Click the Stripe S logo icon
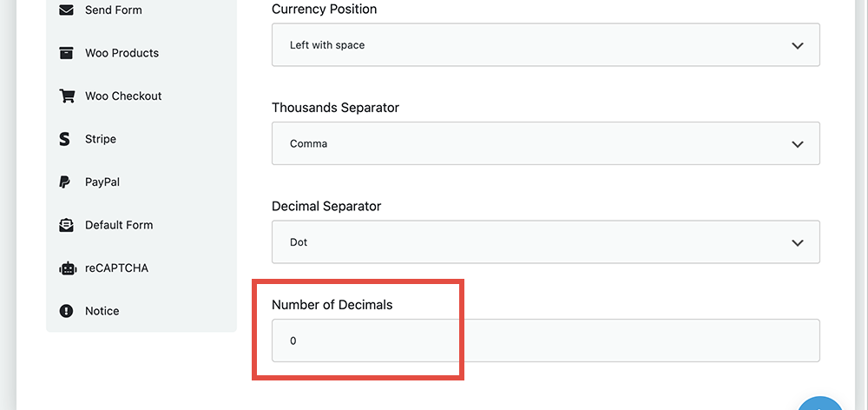The width and height of the screenshot is (868, 410). [x=65, y=139]
